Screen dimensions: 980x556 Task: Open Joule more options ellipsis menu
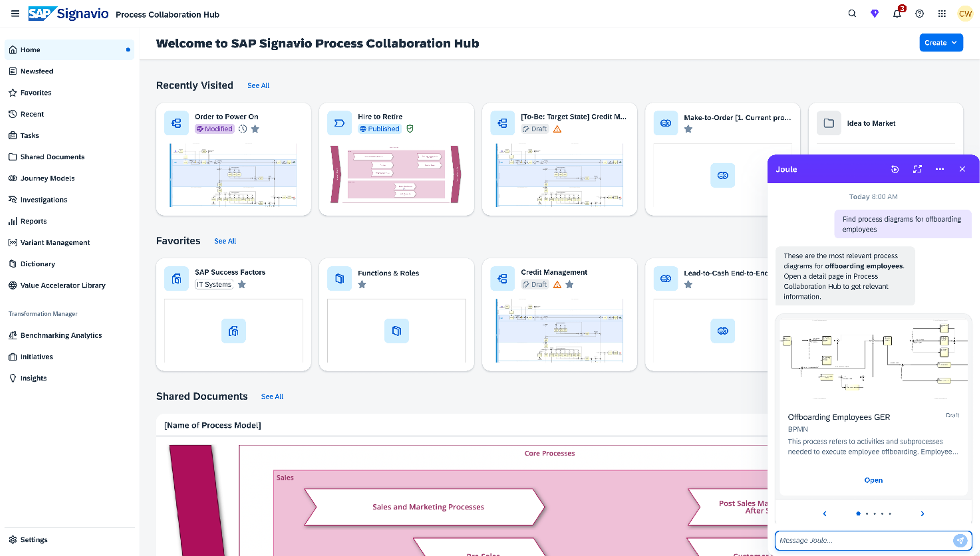coord(940,169)
